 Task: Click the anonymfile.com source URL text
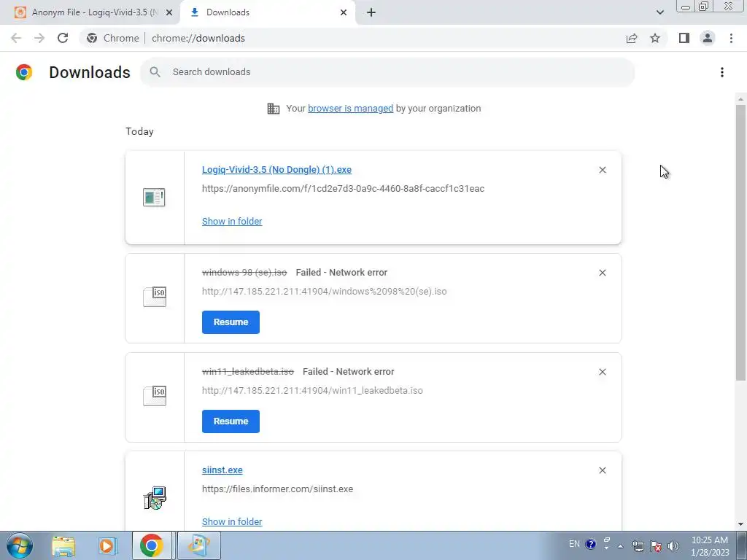click(343, 189)
